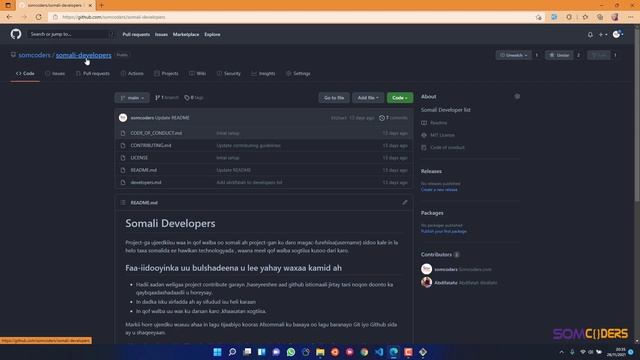Go back with browser back arrow
The image size is (640, 360).
coord(9,17)
